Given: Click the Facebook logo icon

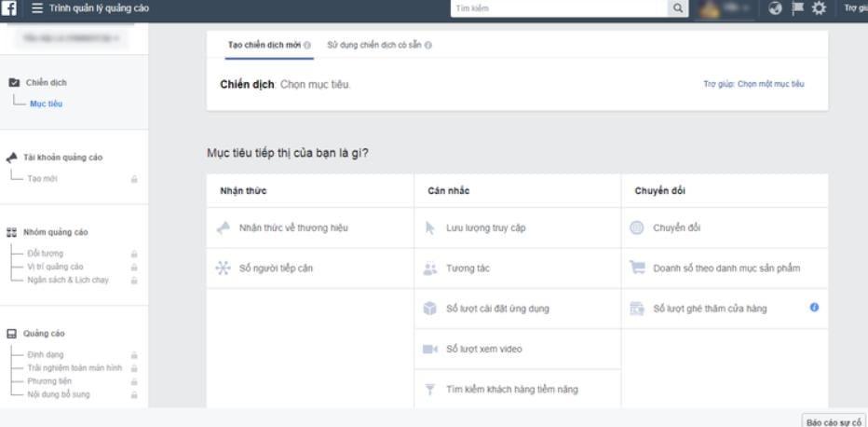Looking at the screenshot, I should pyautogui.click(x=9, y=8).
